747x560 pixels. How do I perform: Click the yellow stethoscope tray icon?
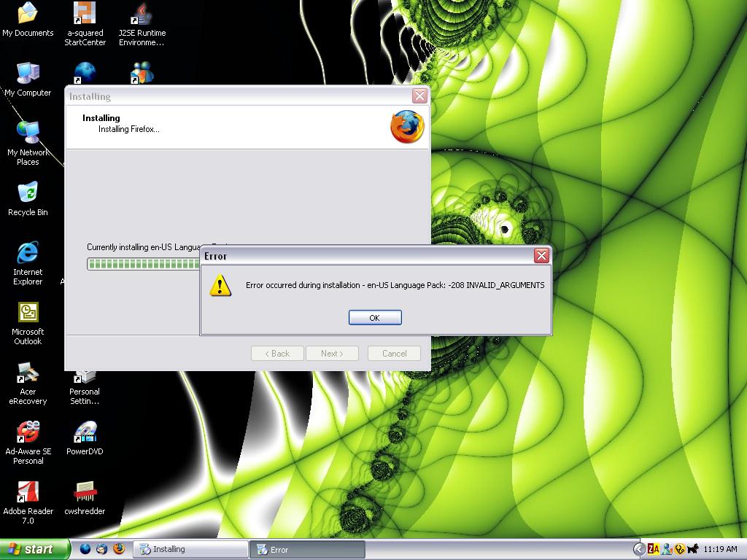point(680,550)
